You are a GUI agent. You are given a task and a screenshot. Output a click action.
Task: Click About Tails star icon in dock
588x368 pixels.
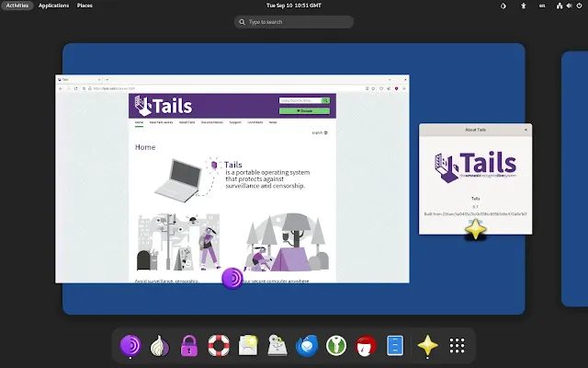427,346
